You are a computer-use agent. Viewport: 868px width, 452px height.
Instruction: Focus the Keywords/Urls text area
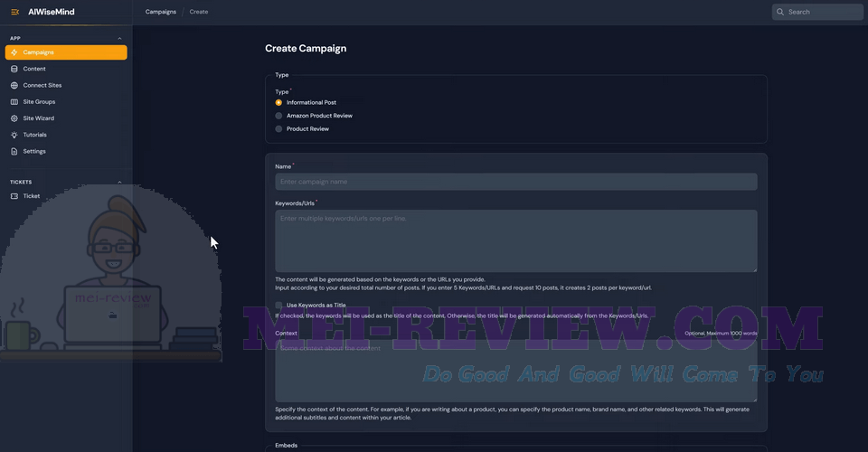[x=516, y=240]
